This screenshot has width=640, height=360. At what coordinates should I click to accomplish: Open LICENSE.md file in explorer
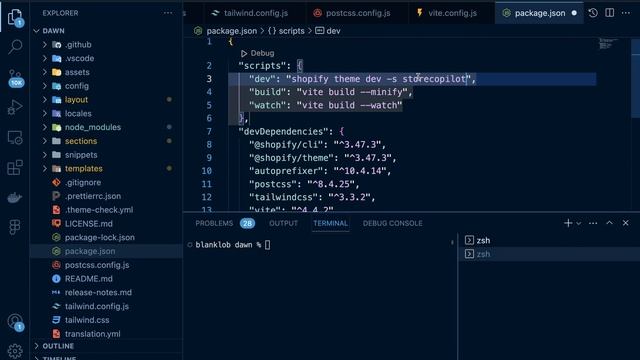point(89,224)
